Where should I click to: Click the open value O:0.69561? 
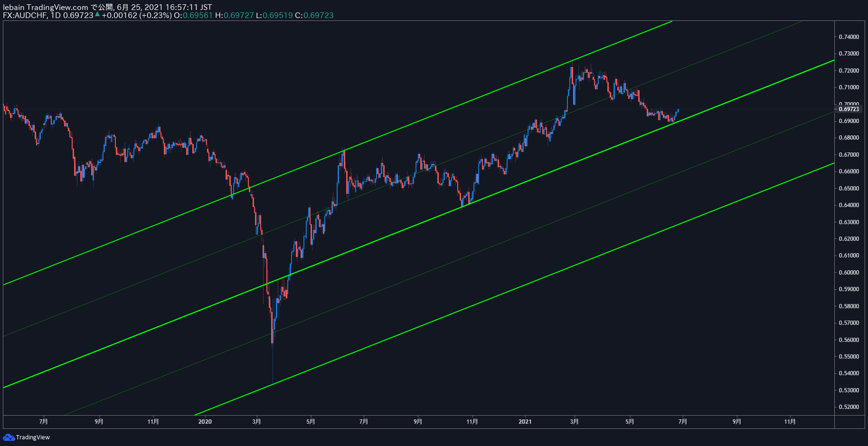tap(193, 15)
